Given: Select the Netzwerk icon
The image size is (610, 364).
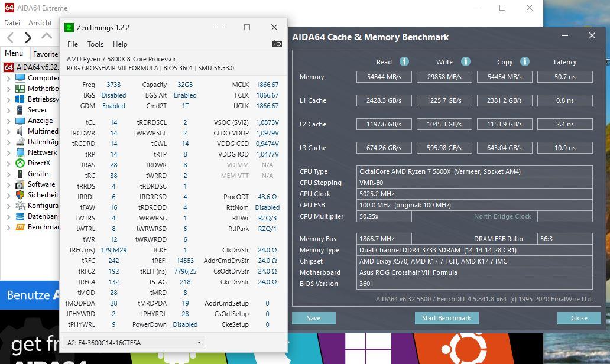Looking at the screenshot, I should click(x=20, y=152).
